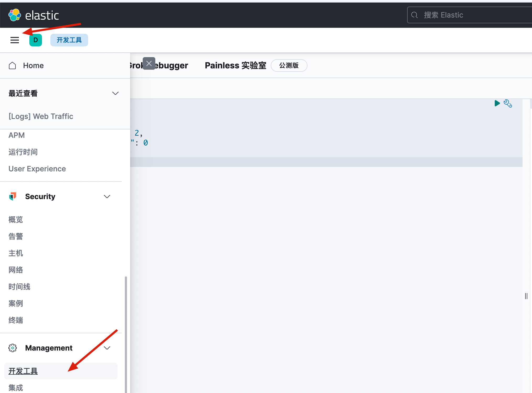Click the Management gear icon

[12, 348]
